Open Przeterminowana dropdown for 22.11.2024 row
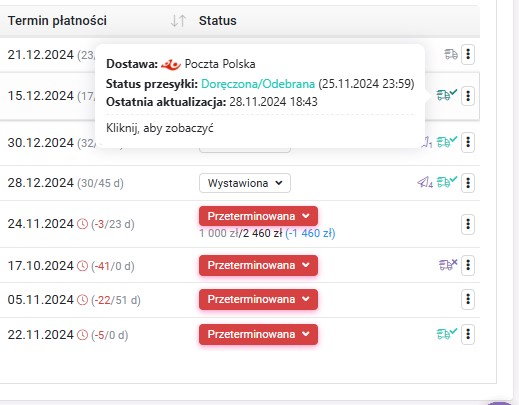Image resolution: width=519 pixels, height=405 pixels. [x=258, y=334]
